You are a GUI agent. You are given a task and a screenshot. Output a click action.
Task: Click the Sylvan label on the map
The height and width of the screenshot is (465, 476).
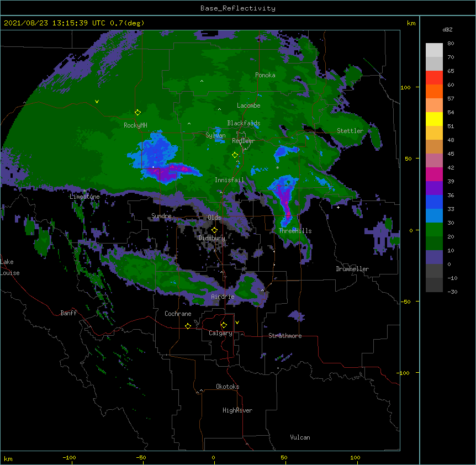pos(215,135)
